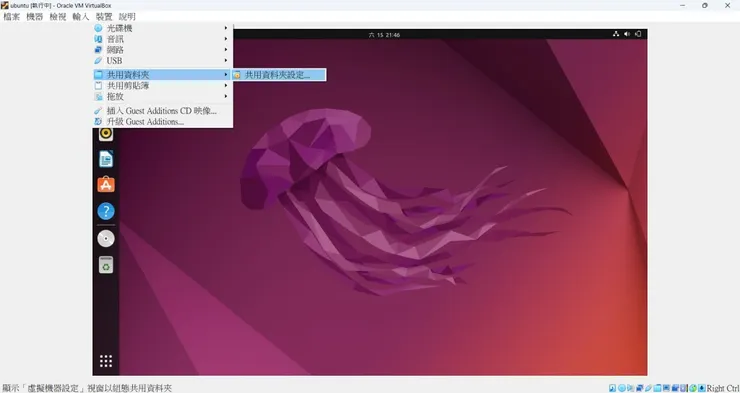Click 插入 Guest Additions CD 映像...
Screen dimensions: 740x393
162,111
